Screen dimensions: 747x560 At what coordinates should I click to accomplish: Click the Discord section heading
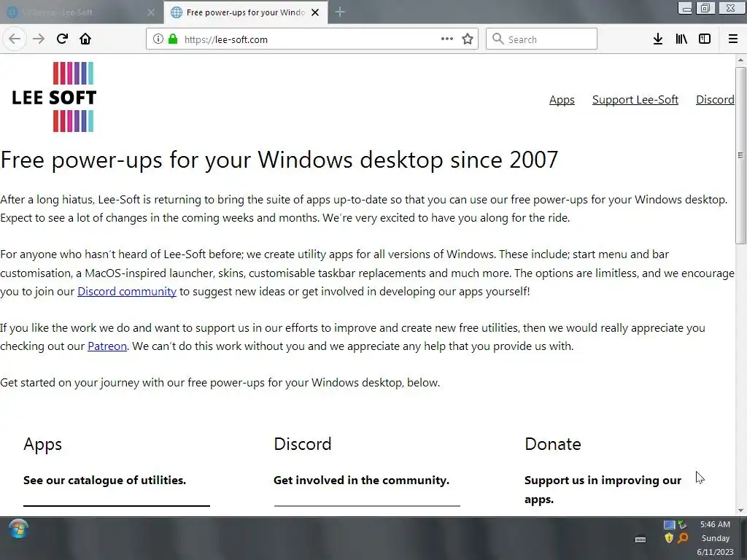point(302,444)
